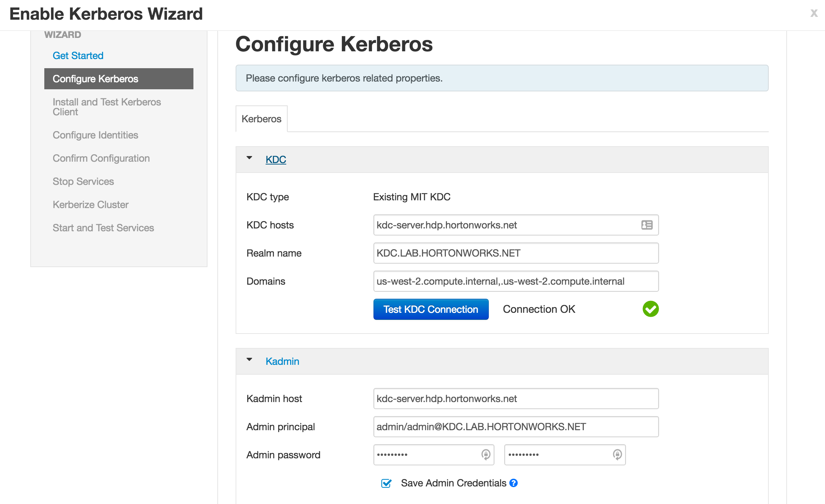The image size is (825, 504).
Task: Close the Enable Kerberos Wizard dialog
Action: click(x=814, y=13)
